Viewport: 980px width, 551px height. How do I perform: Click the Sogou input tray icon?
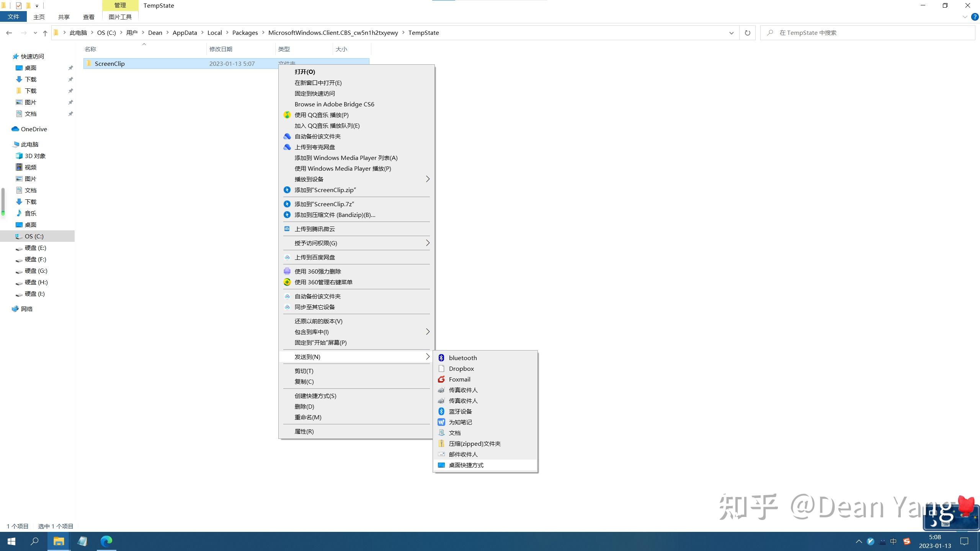(906, 541)
